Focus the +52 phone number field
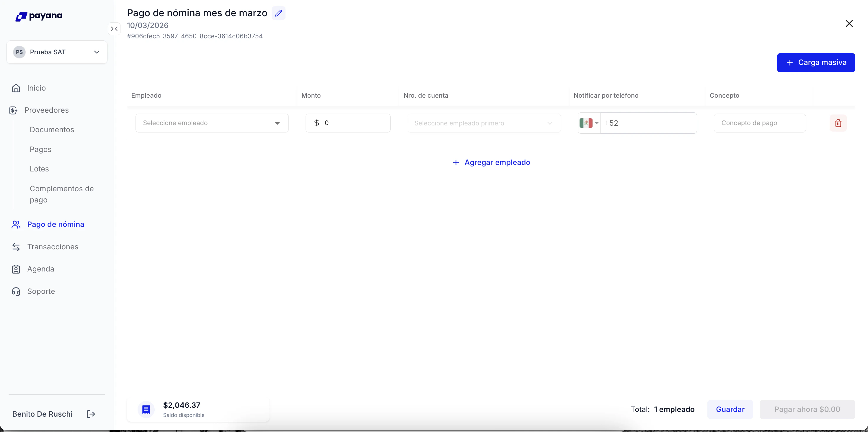The height and width of the screenshot is (432, 868). pyautogui.click(x=648, y=123)
